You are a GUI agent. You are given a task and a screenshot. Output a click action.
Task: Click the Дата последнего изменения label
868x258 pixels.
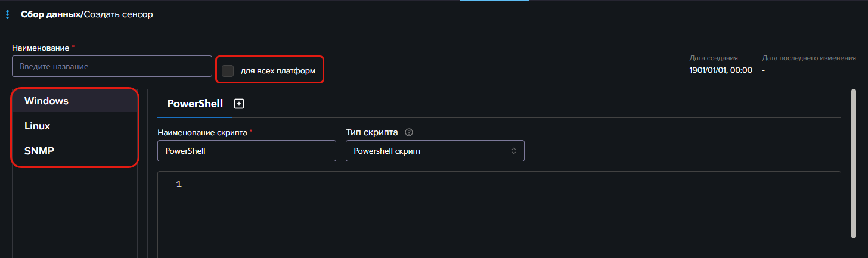tap(808, 58)
